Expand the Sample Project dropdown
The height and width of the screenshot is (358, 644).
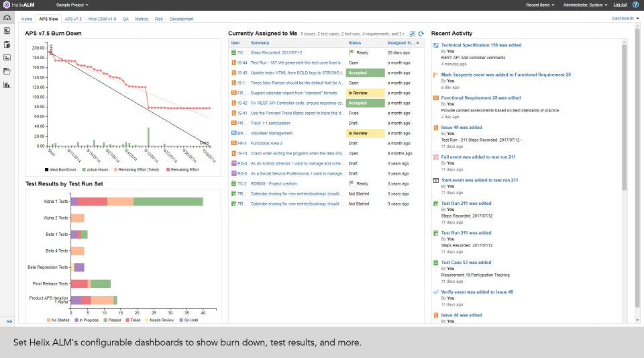click(x=72, y=5)
